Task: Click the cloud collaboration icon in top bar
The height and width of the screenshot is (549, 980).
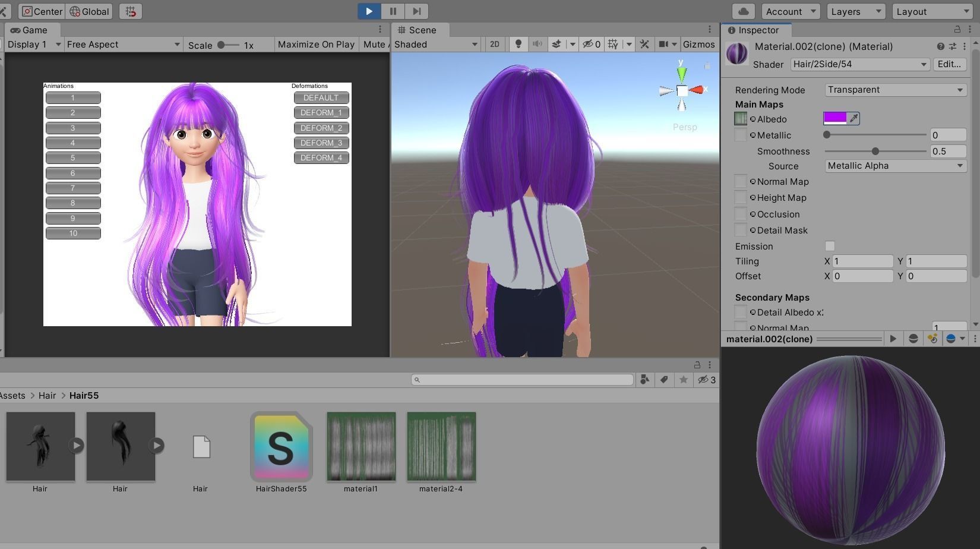Action: coord(743,11)
